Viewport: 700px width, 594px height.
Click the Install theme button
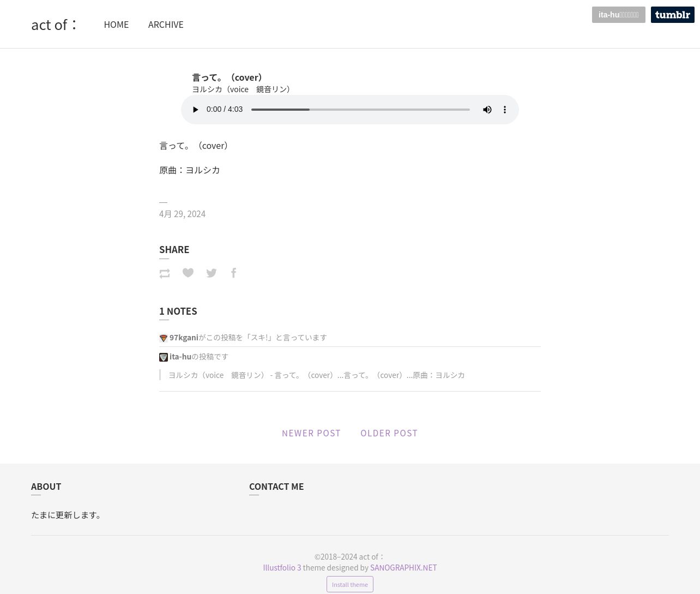coord(350,584)
